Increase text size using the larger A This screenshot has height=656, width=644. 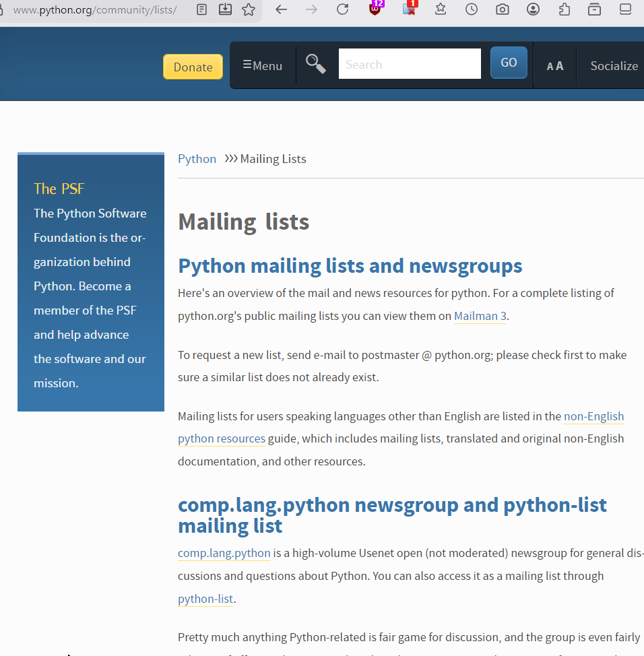click(x=560, y=65)
